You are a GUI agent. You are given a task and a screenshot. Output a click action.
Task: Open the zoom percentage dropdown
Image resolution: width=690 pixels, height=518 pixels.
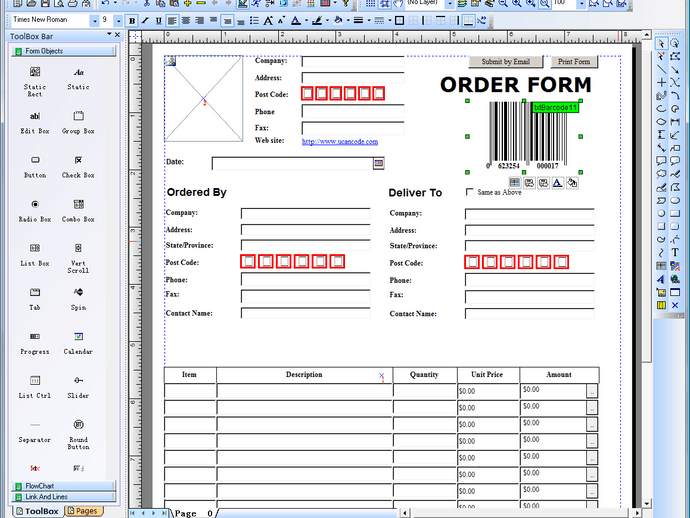coord(581,4)
